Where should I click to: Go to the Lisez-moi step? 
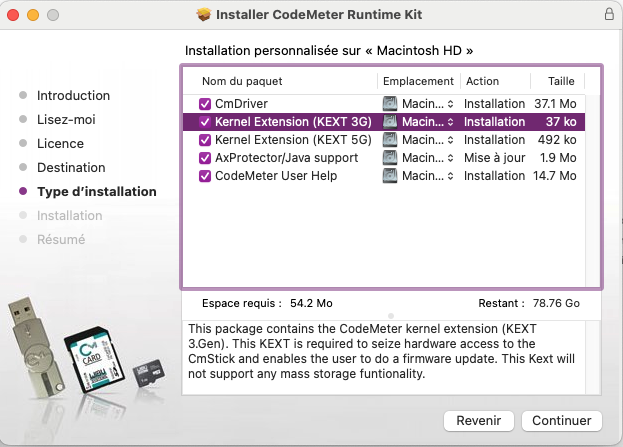tap(66, 119)
